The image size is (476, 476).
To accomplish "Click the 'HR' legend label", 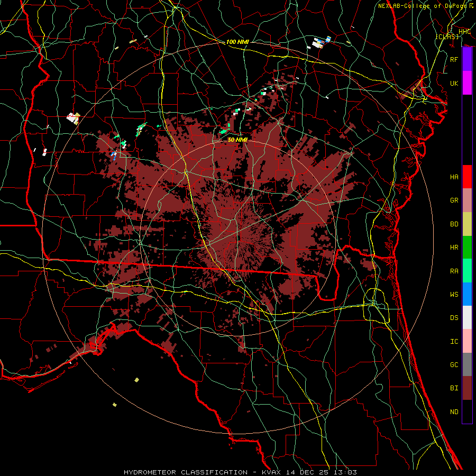I will coord(454,248).
